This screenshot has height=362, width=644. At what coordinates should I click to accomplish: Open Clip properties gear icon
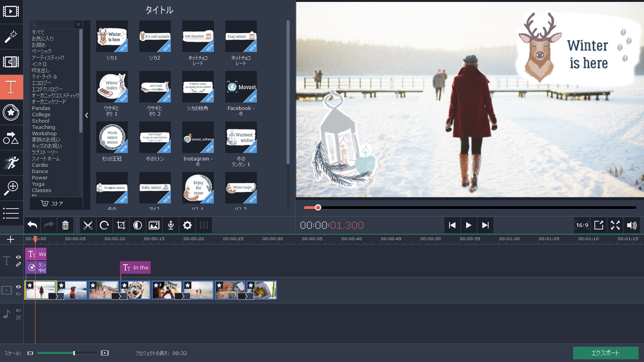tap(187, 225)
